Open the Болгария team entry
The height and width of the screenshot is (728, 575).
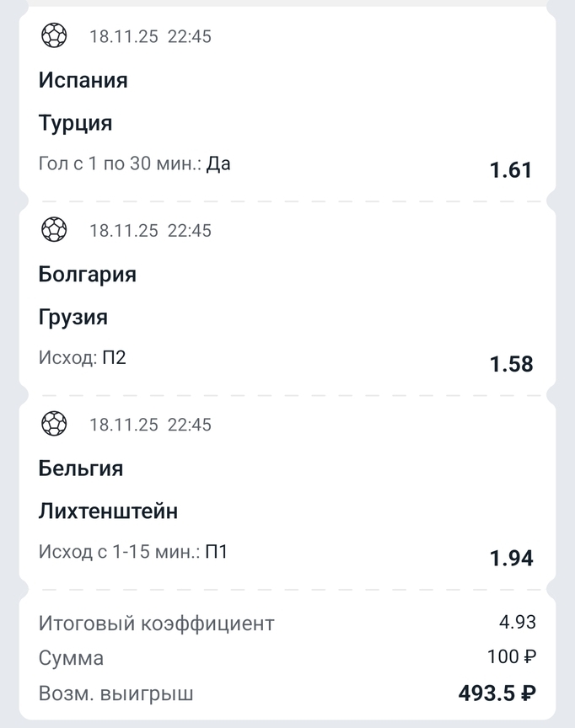(x=88, y=275)
